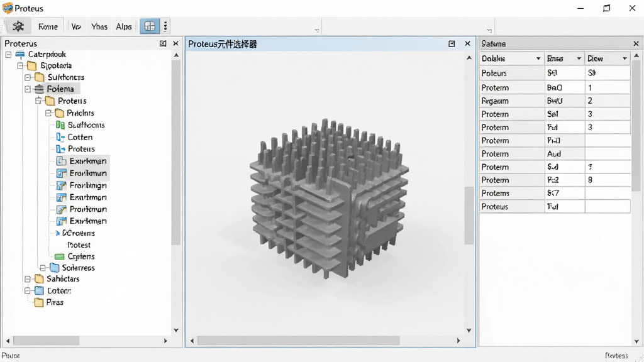Click the CCroeens arrow icon
The height and width of the screenshot is (362, 644).
[x=57, y=233]
